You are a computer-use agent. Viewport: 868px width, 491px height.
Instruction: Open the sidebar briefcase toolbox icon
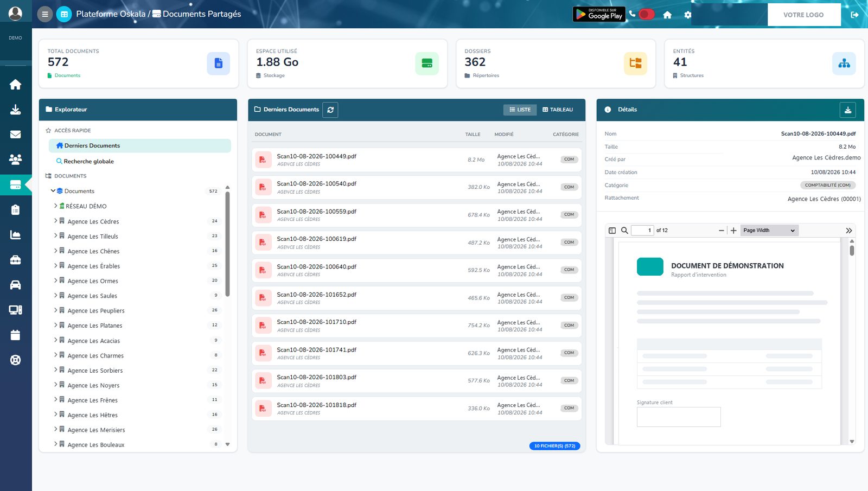[x=16, y=260]
